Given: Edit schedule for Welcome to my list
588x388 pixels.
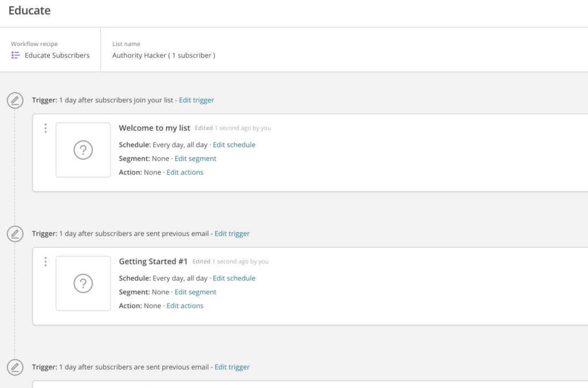Looking at the screenshot, I should pyautogui.click(x=234, y=145).
